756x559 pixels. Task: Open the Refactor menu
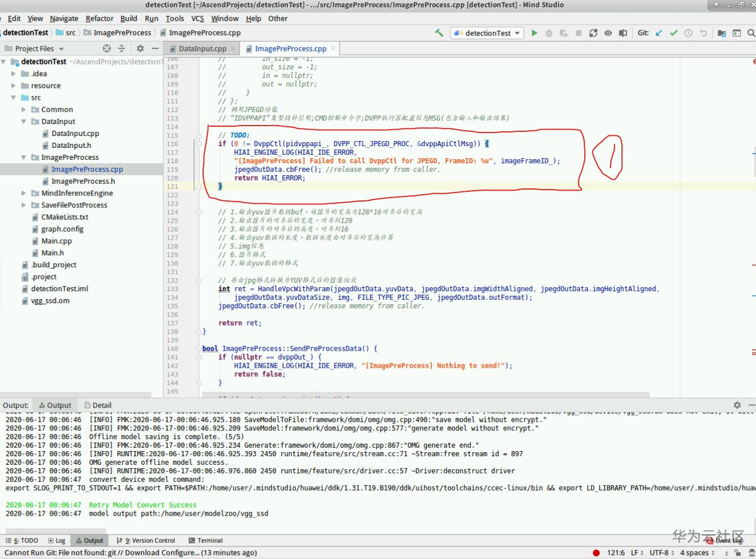(99, 18)
